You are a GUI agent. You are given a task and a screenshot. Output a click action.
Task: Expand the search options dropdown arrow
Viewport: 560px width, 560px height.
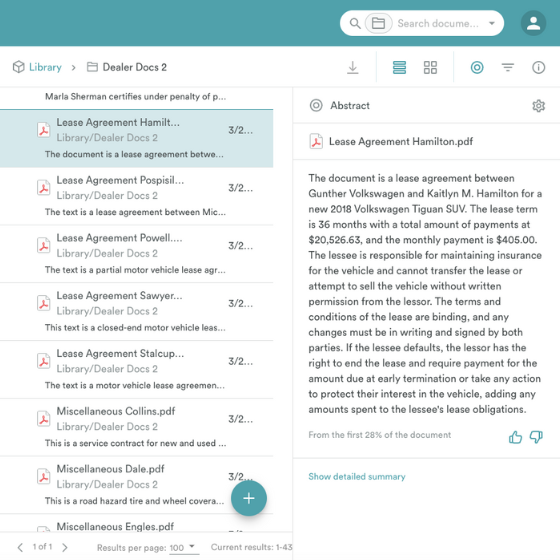coord(492,23)
